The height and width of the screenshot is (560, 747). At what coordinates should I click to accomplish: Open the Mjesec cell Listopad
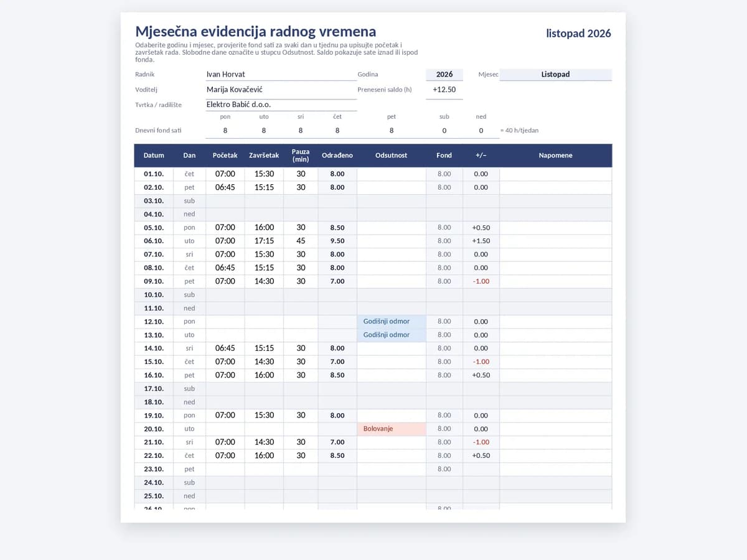coord(556,74)
